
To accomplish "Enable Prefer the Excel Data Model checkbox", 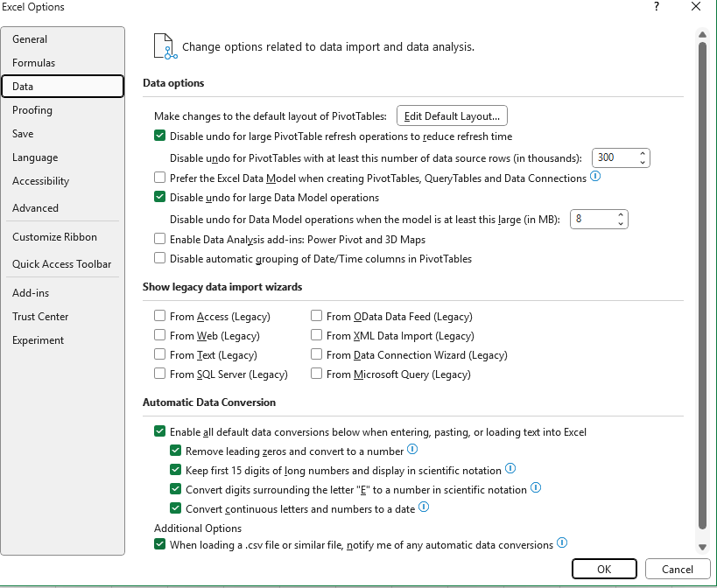I will [159, 178].
